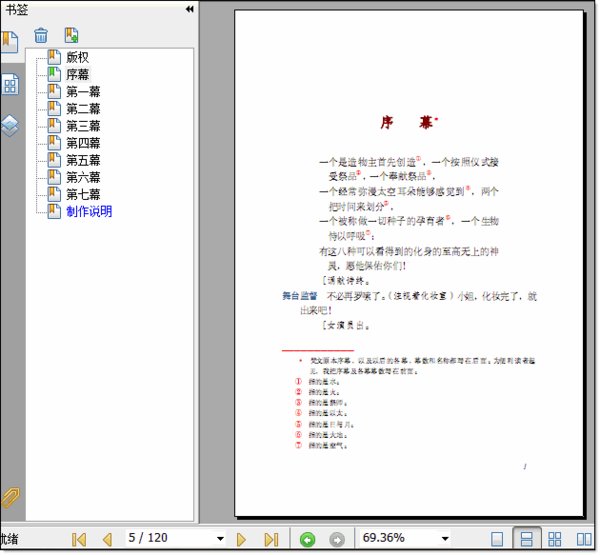Image resolution: width=600 pixels, height=555 pixels.
Task: Click the 书签 panel title
Action: click(16, 10)
